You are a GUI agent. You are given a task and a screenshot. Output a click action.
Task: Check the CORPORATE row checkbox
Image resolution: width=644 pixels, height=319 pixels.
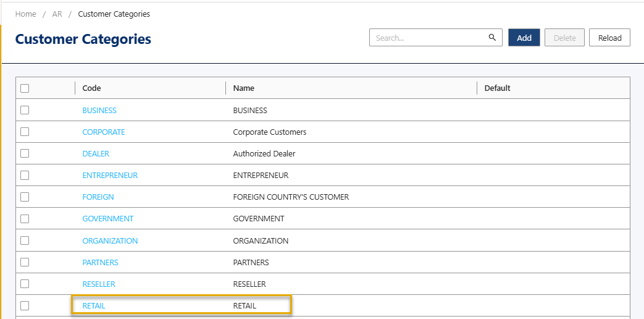point(25,132)
